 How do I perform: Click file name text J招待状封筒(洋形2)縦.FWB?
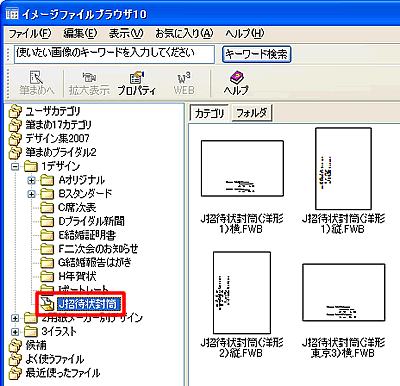pyautogui.click(x=242, y=348)
